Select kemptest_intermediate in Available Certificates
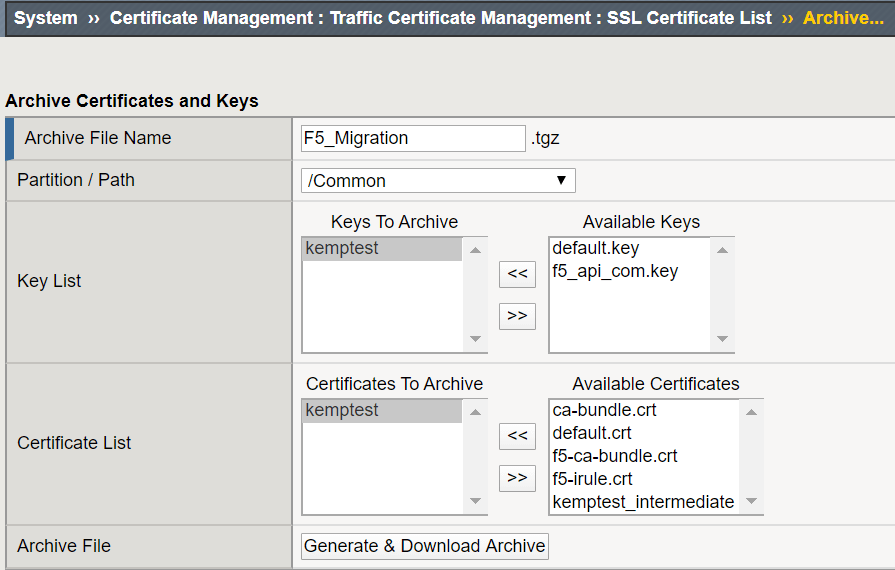Image resolution: width=895 pixels, height=570 pixels. [x=643, y=502]
